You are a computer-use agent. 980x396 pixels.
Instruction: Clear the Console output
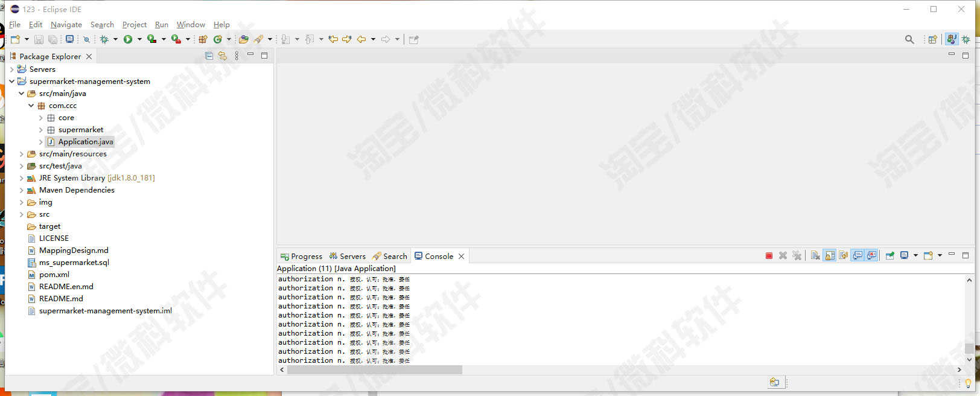click(815, 256)
